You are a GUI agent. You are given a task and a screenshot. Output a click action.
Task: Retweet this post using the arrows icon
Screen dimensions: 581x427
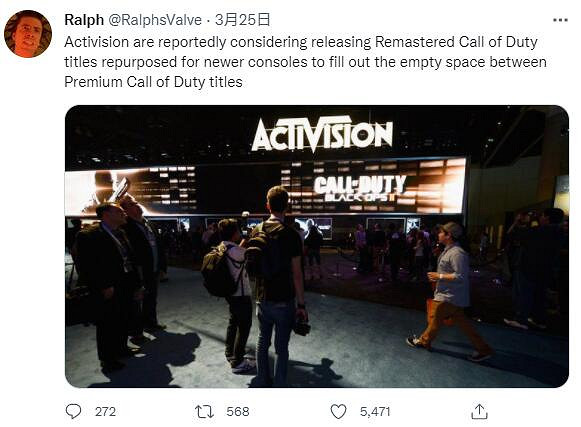click(x=205, y=411)
